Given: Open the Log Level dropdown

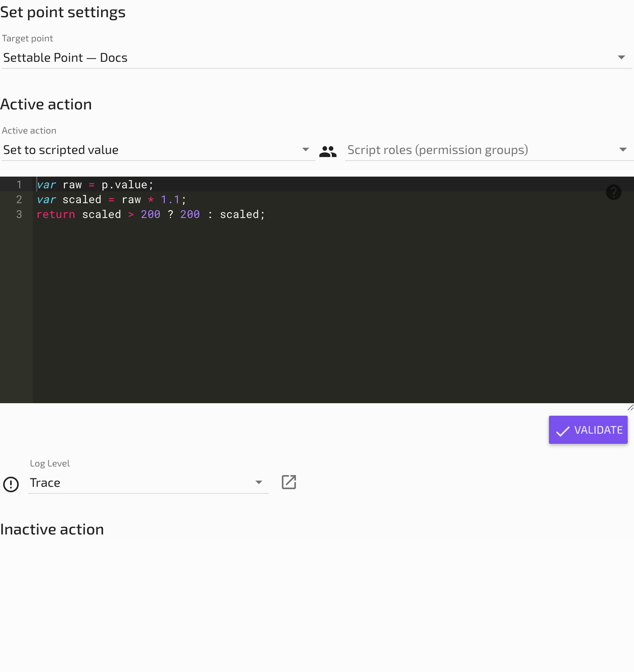Looking at the screenshot, I should (258, 482).
